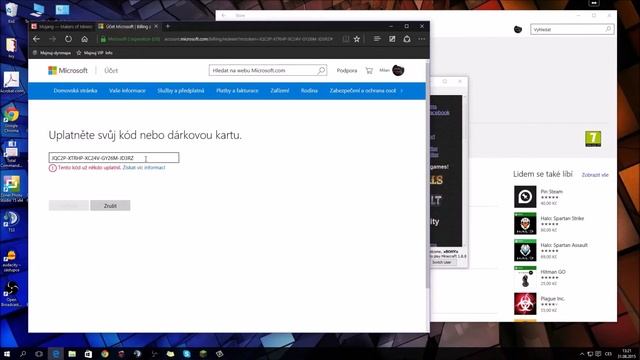Open Chrome from the taskbar
Image resolution: width=640 pixels, height=360 pixels.
pos(105,353)
